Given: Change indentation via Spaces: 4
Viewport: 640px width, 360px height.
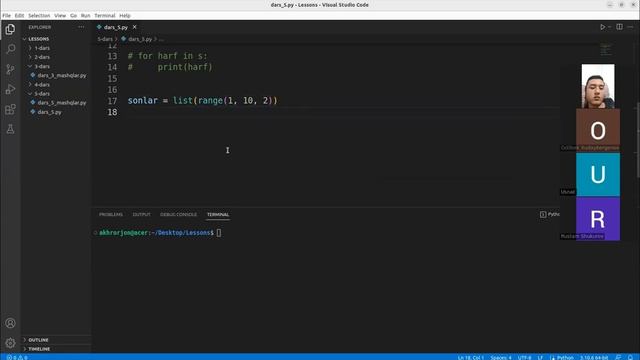Looking at the screenshot, I should (501, 357).
